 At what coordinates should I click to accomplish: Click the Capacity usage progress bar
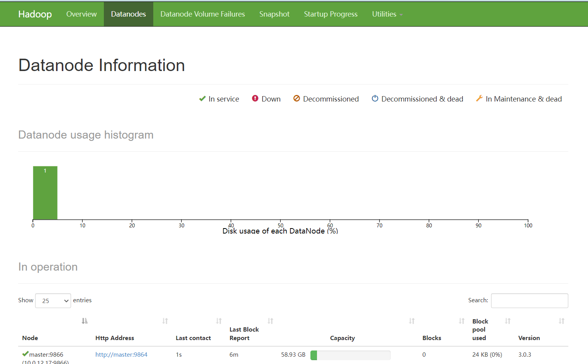click(x=350, y=355)
